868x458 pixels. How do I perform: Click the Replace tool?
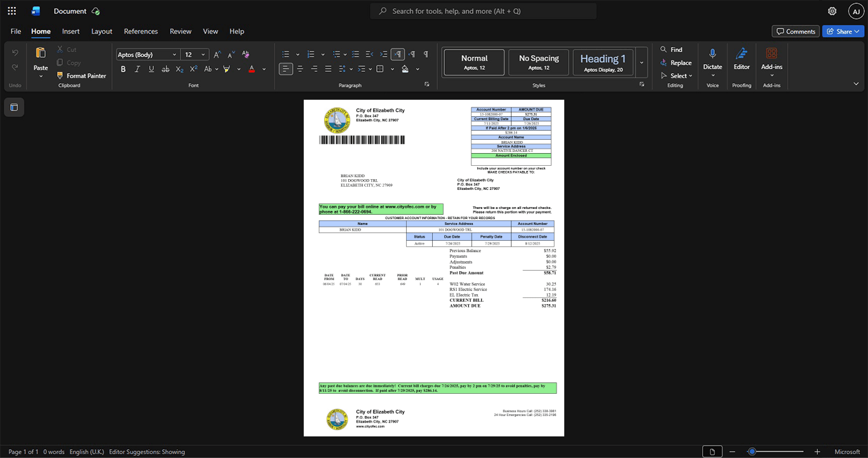click(x=676, y=63)
